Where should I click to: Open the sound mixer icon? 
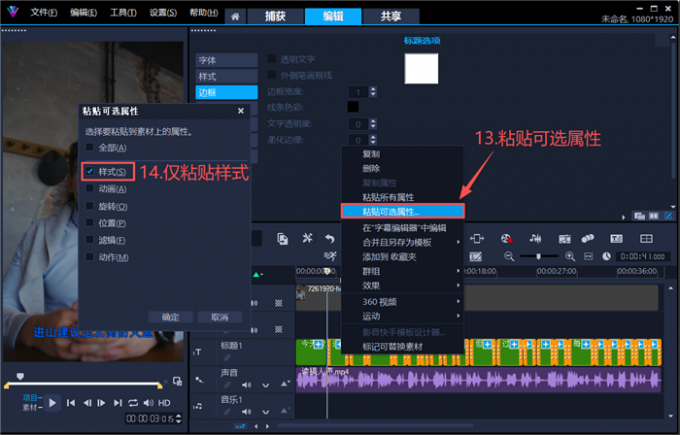pos(535,238)
